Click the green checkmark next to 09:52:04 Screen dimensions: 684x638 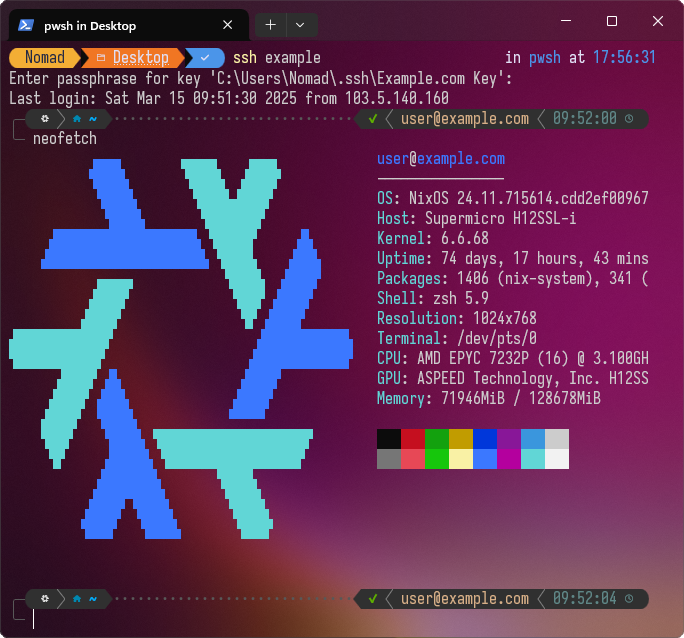pyautogui.click(x=373, y=598)
